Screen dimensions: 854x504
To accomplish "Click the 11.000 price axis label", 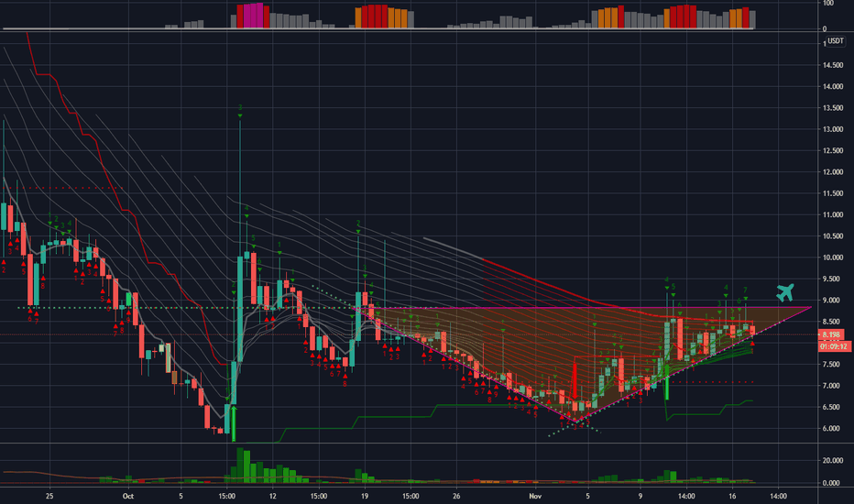I will (832, 215).
